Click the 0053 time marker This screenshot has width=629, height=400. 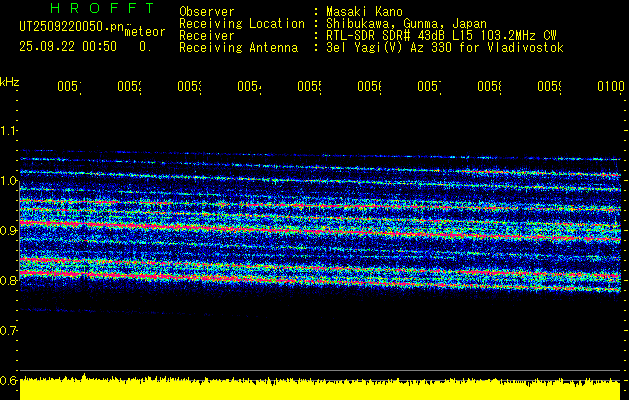click(189, 86)
